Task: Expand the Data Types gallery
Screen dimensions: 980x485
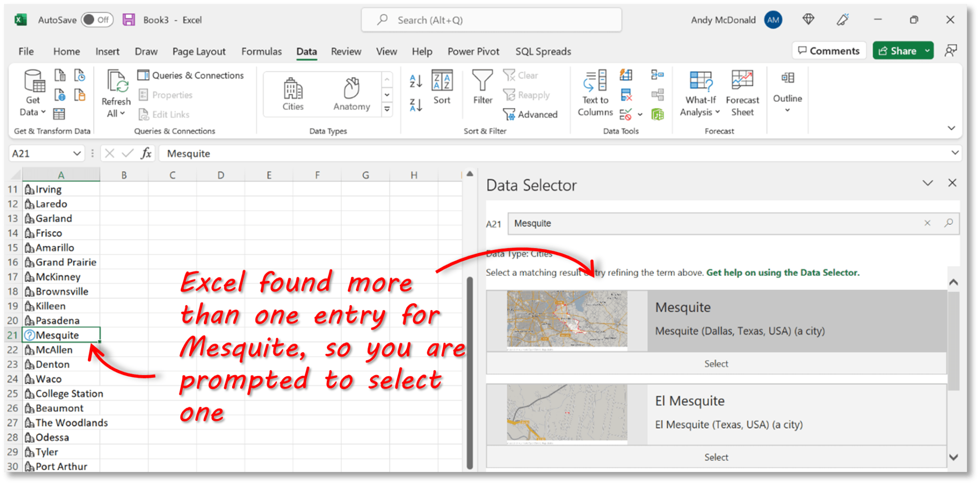Action: (x=386, y=109)
